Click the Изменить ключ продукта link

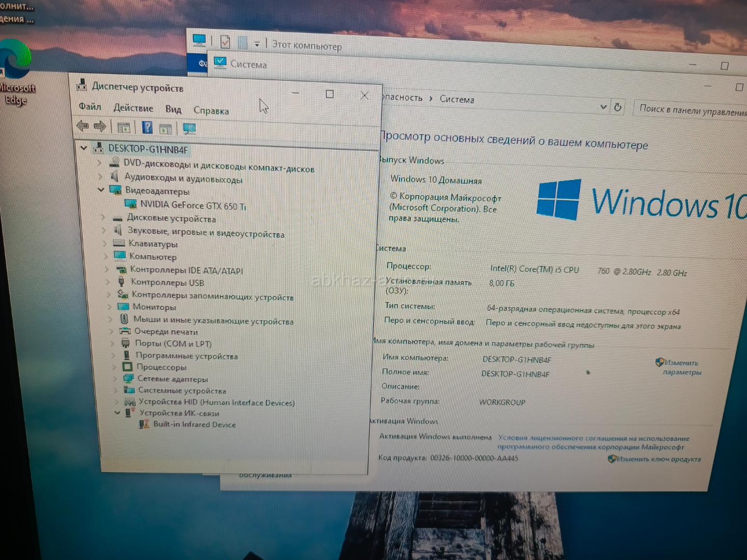[658, 459]
